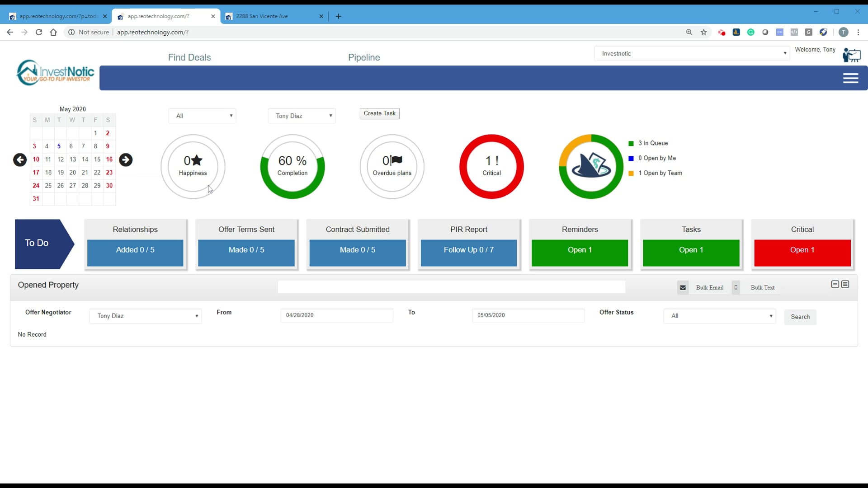
Task: Click the presenter icon beside Welcome, Tony
Action: pos(851,55)
